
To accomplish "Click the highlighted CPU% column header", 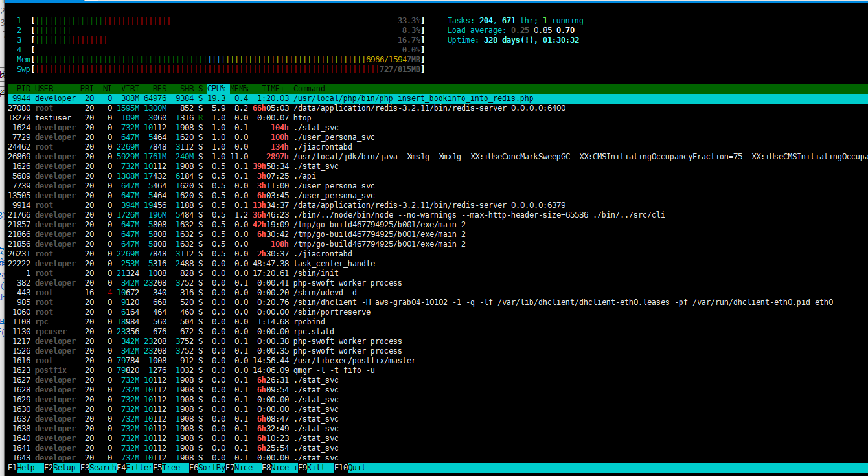I will tap(216, 89).
